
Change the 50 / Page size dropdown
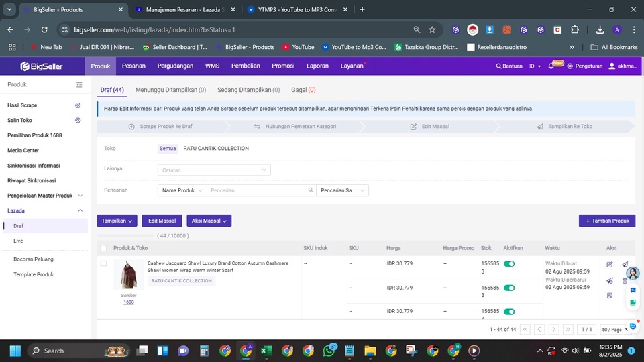[x=614, y=330]
